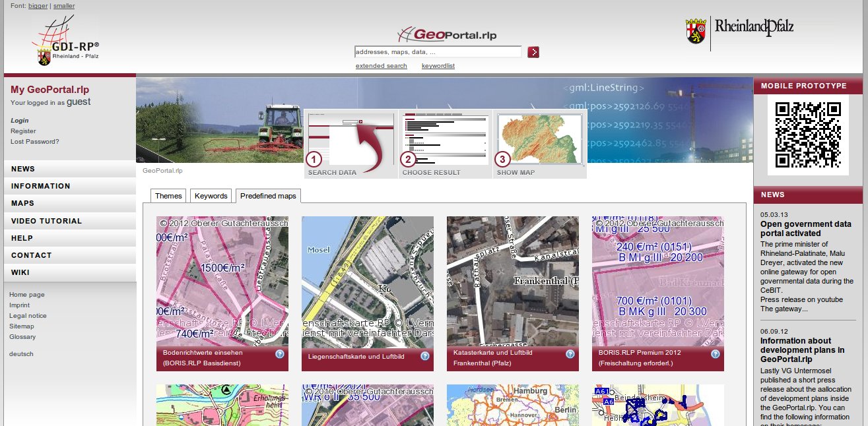Open the keywordlist link
Viewport: 868px width, 426px height.
point(438,66)
